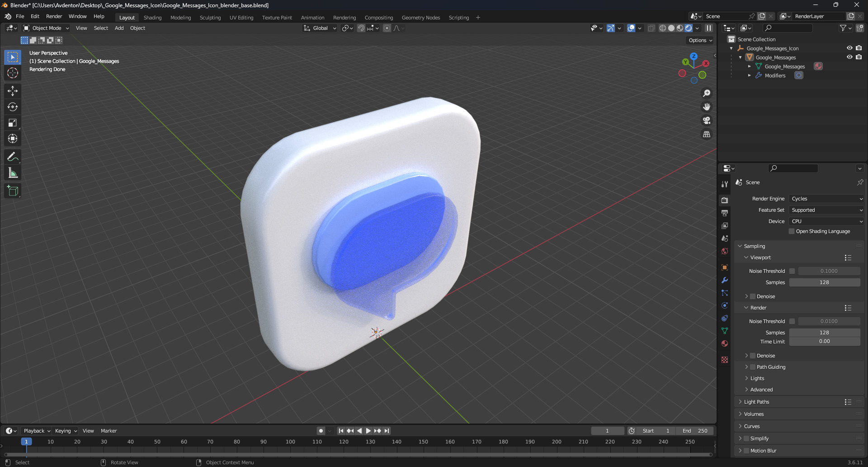Open the World properties tab
This screenshot has width=868, height=467.
tap(725, 251)
